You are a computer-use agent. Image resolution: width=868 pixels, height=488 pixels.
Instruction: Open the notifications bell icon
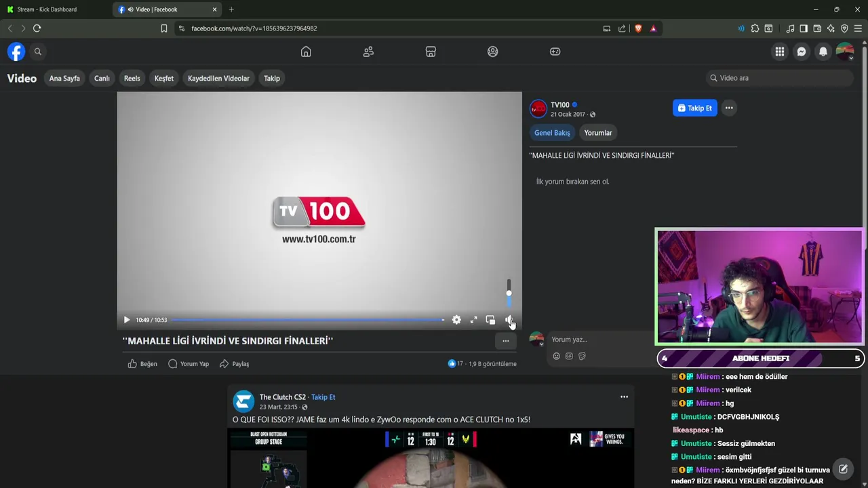click(x=823, y=52)
